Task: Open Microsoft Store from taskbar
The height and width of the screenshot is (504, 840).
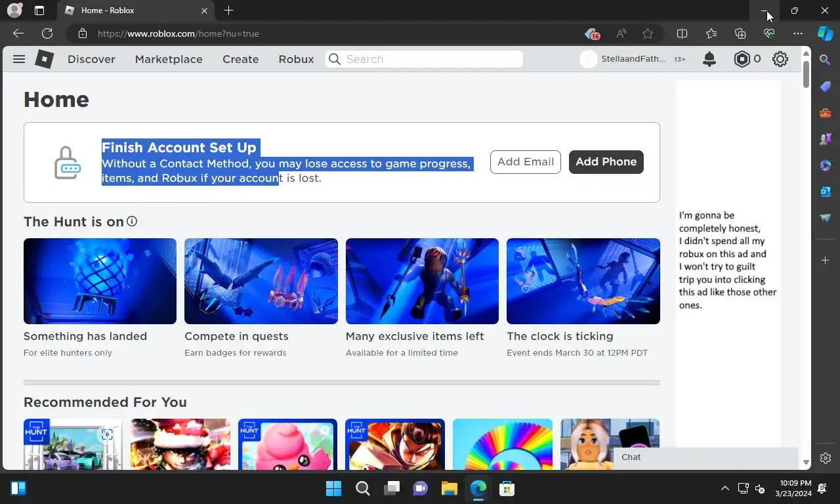Action: (507, 488)
